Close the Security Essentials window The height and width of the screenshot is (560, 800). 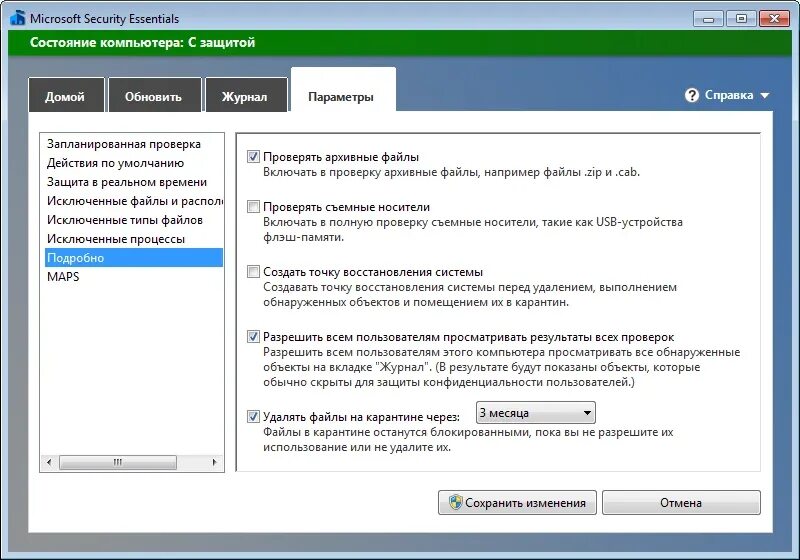(x=774, y=19)
